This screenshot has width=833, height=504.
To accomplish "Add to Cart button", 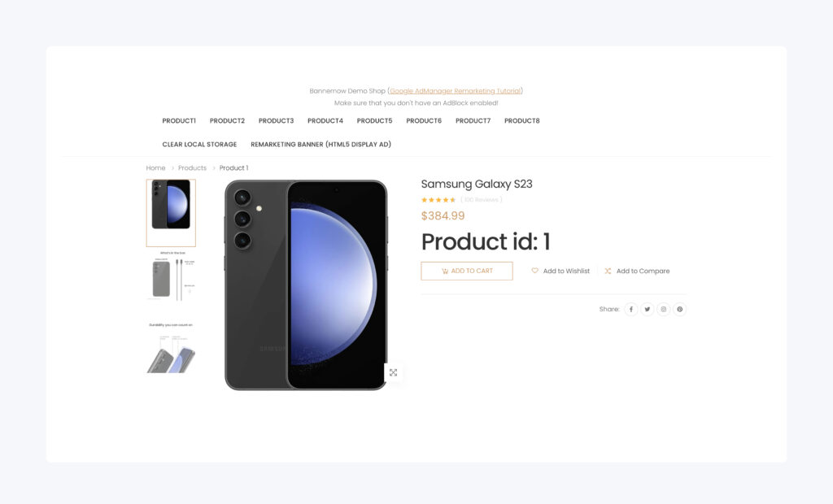I will pos(467,271).
